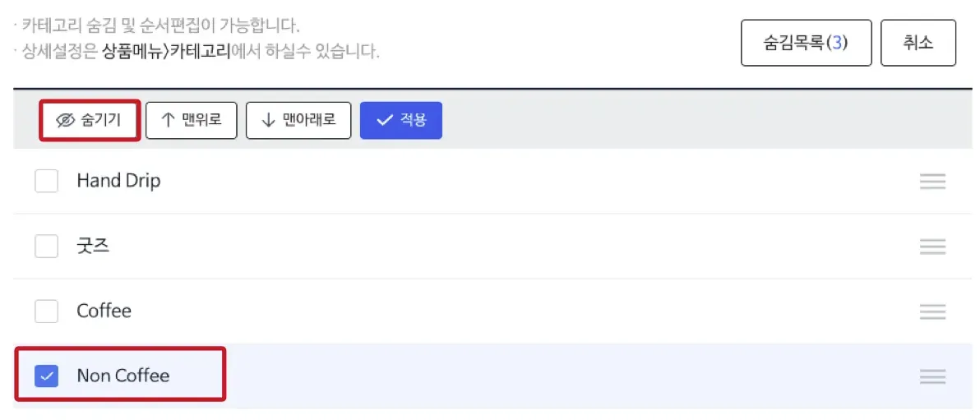The height and width of the screenshot is (420, 980).
Task: Click the drag handle on Non Coffee row
Action: (932, 376)
